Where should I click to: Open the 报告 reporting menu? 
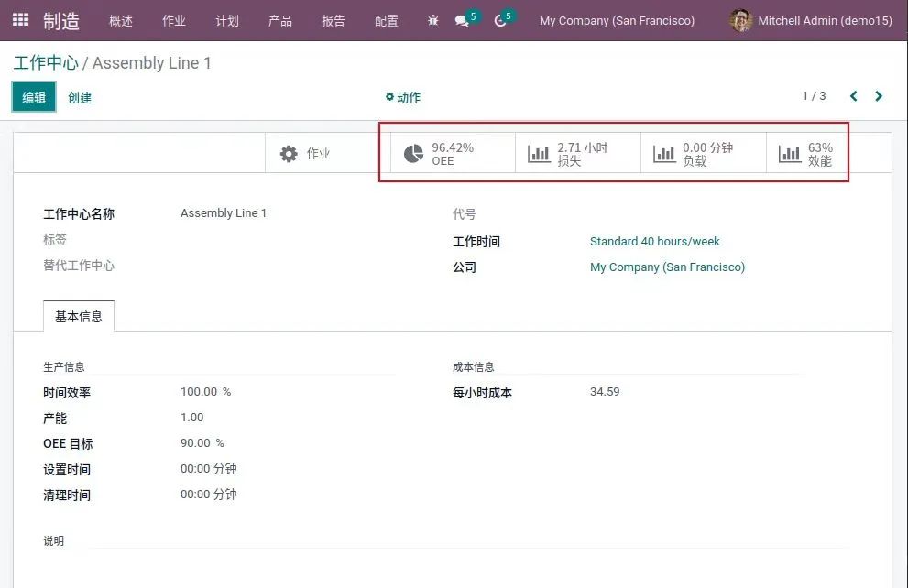[334, 20]
